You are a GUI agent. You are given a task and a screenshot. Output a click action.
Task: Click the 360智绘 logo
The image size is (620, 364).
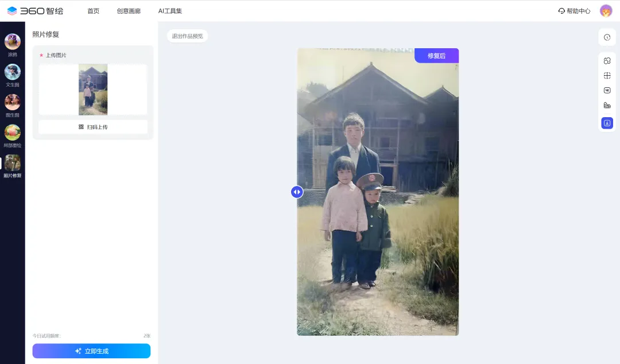[x=36, y=11]
